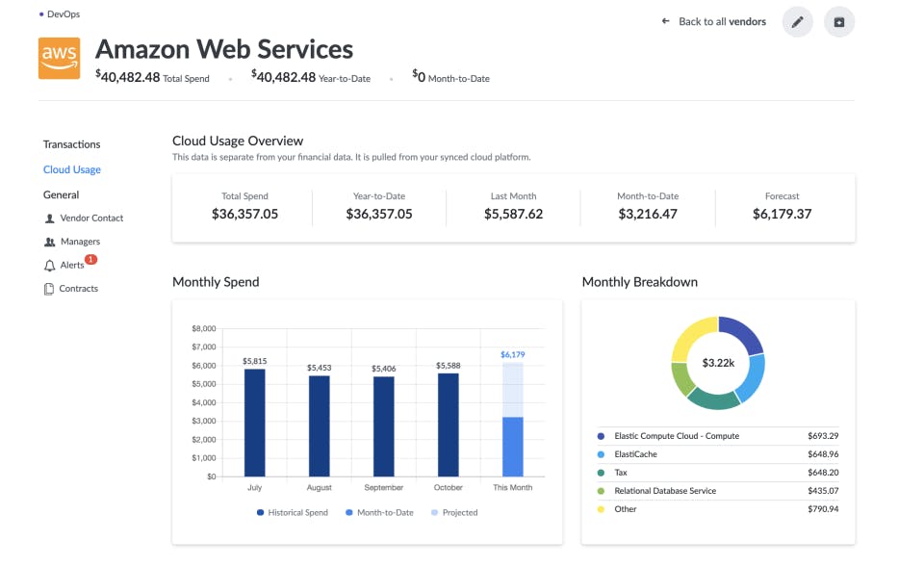Click the Forecast $6,179.37 value

(x=782, y=214)
